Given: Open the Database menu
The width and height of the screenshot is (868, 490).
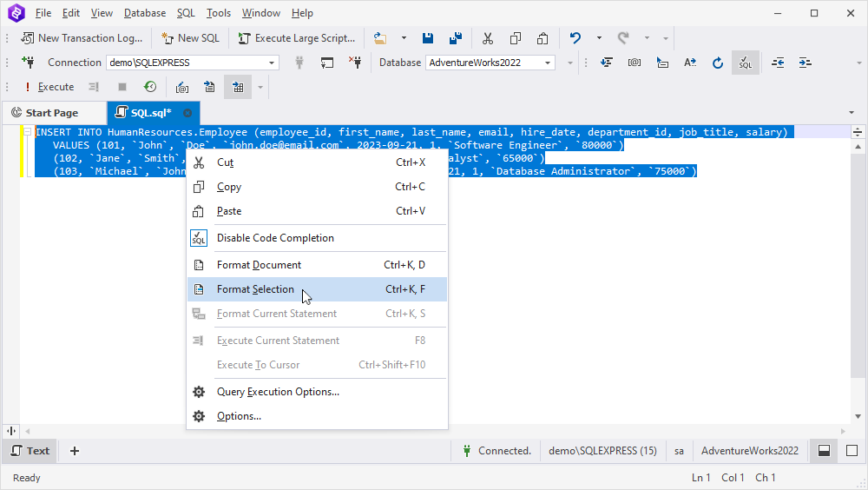Looking at the screenshot, I should [145, 13].
